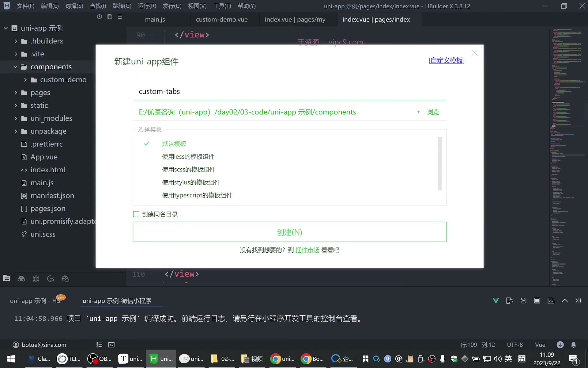Viewport: 588px width, 368px height.
Task: Click the collapse-all icon in the project panel
Action: click(110, 17)
